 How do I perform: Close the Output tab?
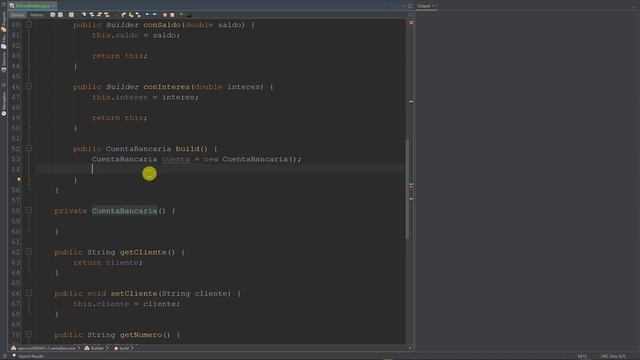[x=433, y=6]
